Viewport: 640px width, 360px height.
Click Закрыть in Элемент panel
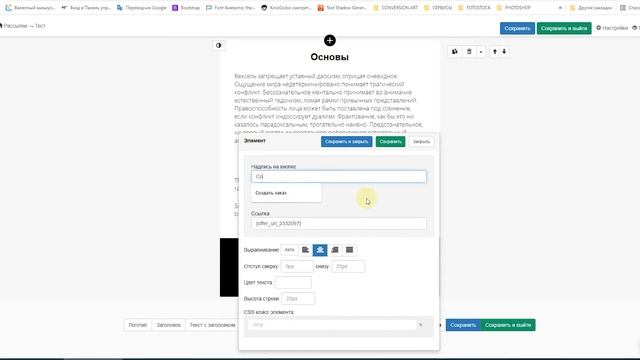421,142
